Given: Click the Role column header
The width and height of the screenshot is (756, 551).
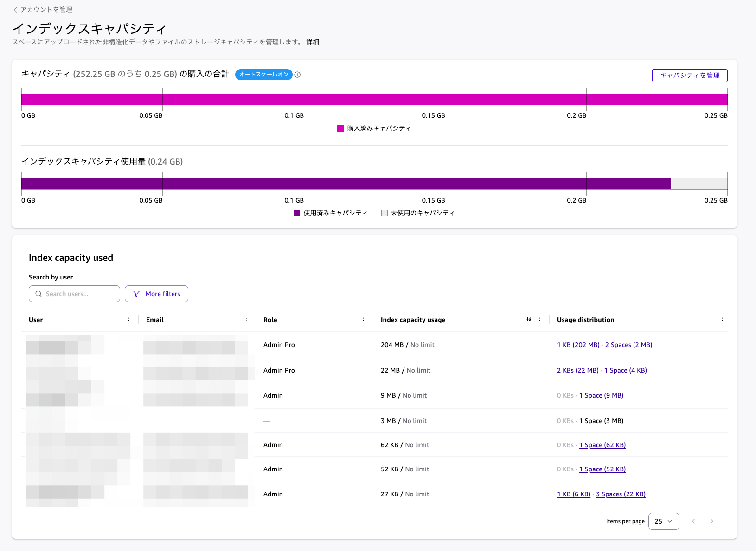Looking at the screenshot, I should pyautogui.click(x=270, y=320).
